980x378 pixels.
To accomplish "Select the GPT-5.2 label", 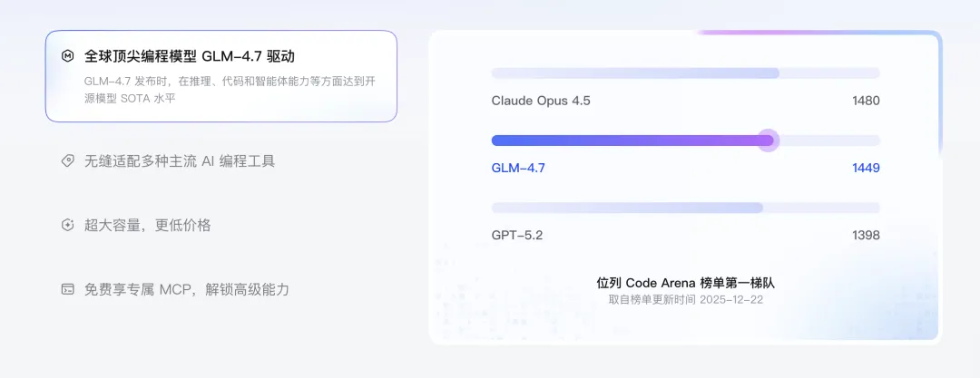I will (x=516, y=236).
